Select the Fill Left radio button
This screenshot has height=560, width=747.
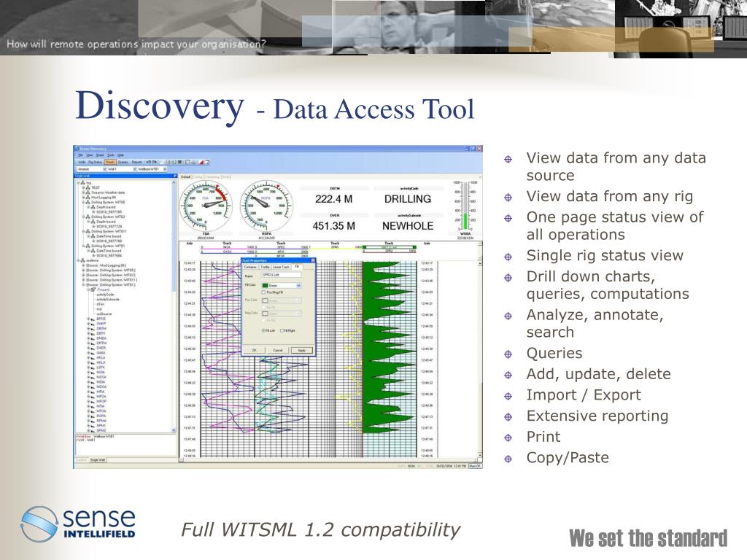click(x=263, y=330)
